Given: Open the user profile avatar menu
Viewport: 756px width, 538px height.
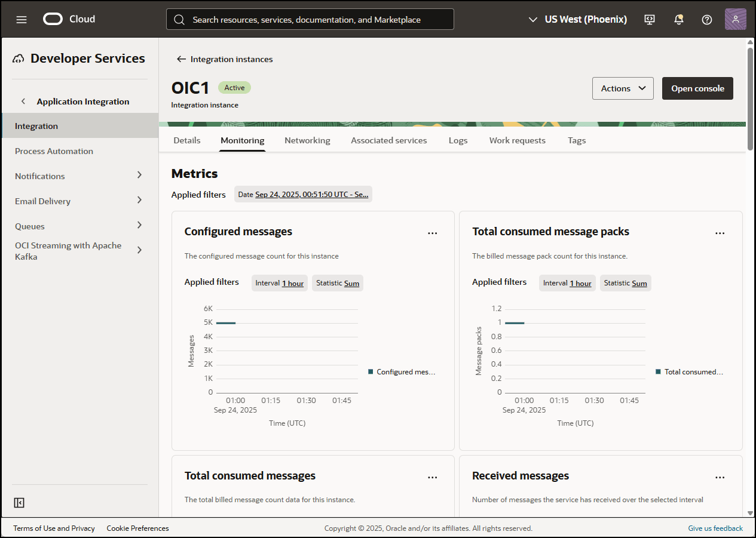Looking at the screenshot, I should [735, 19].
